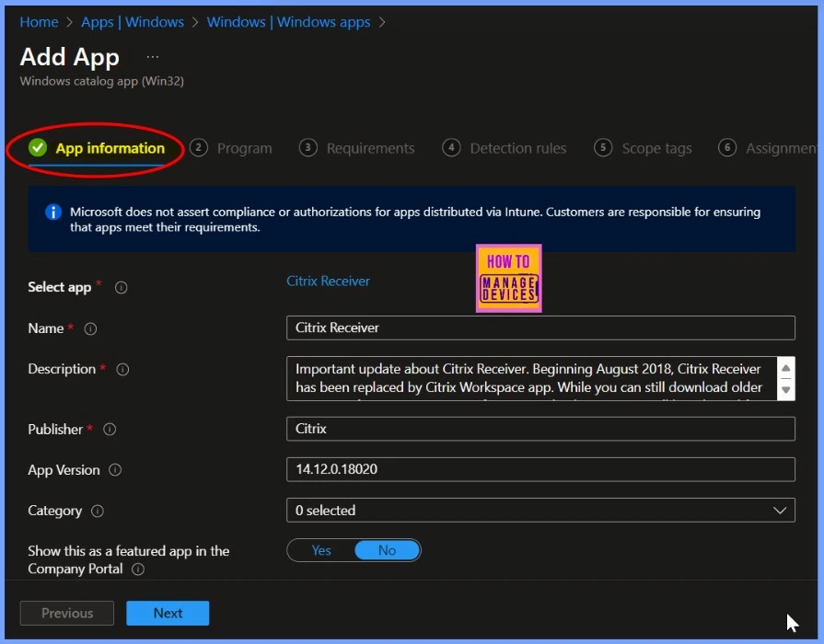824x644 pixels.
Task: Open the Detection rules step
Action: click(505, 148)
